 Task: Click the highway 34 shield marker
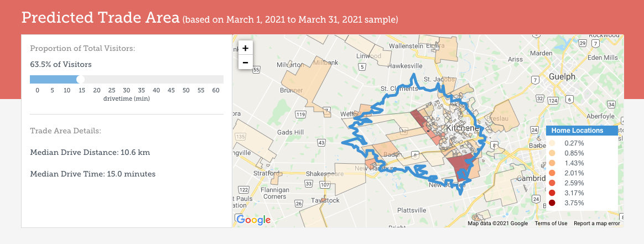pos(610,104)
